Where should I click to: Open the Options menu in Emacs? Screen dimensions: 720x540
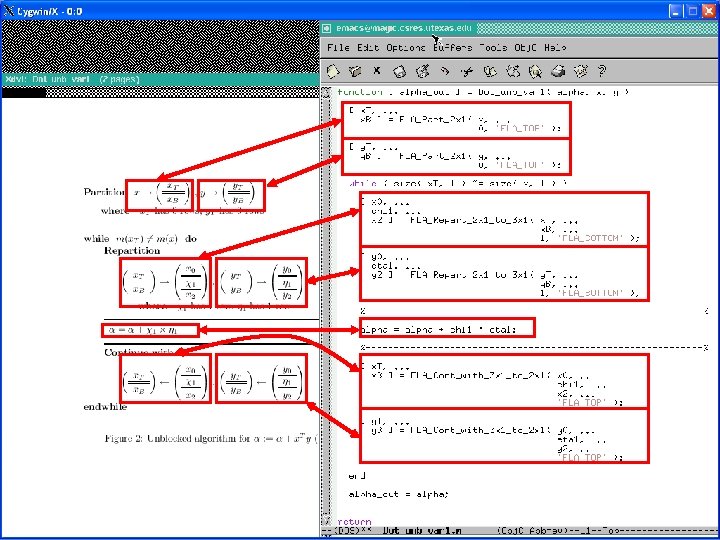point(405,47)
